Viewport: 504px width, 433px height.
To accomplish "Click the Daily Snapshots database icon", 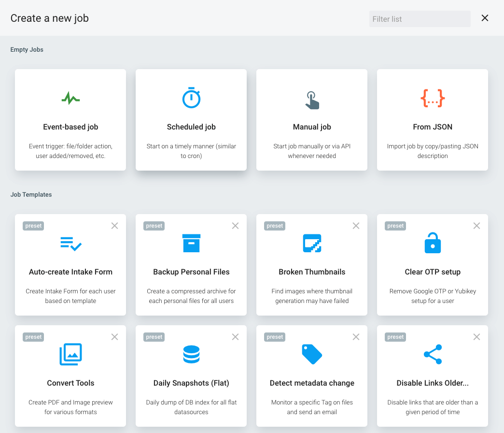I will click(x=191, y=354).
